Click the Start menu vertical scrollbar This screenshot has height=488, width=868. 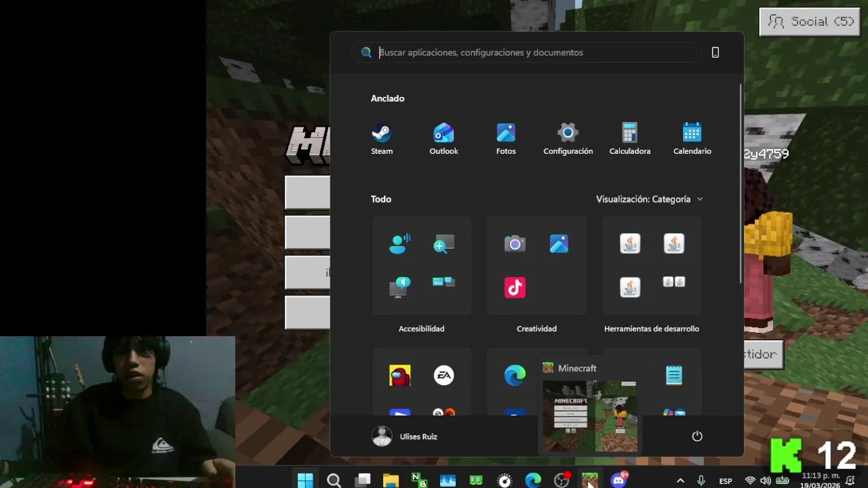coord(741,183)
